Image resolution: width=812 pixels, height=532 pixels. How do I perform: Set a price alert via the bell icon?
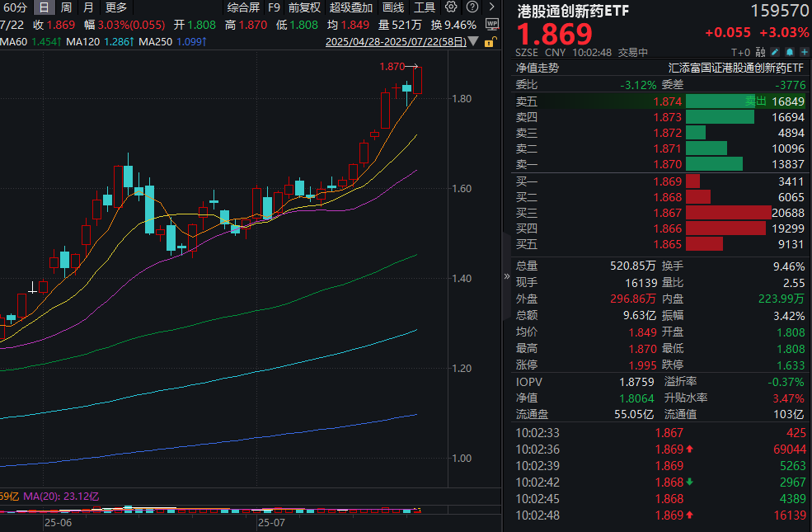[790, 51]
